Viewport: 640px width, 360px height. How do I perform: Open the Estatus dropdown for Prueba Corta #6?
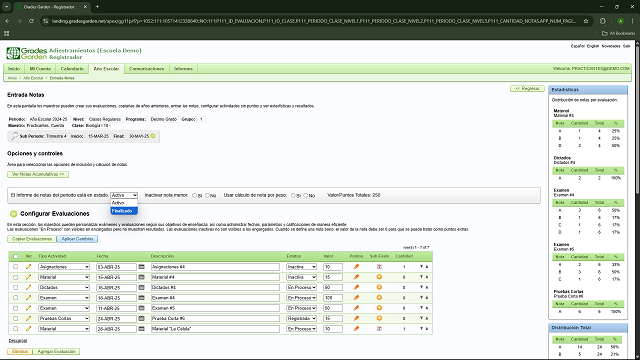(x=301, y=318)
